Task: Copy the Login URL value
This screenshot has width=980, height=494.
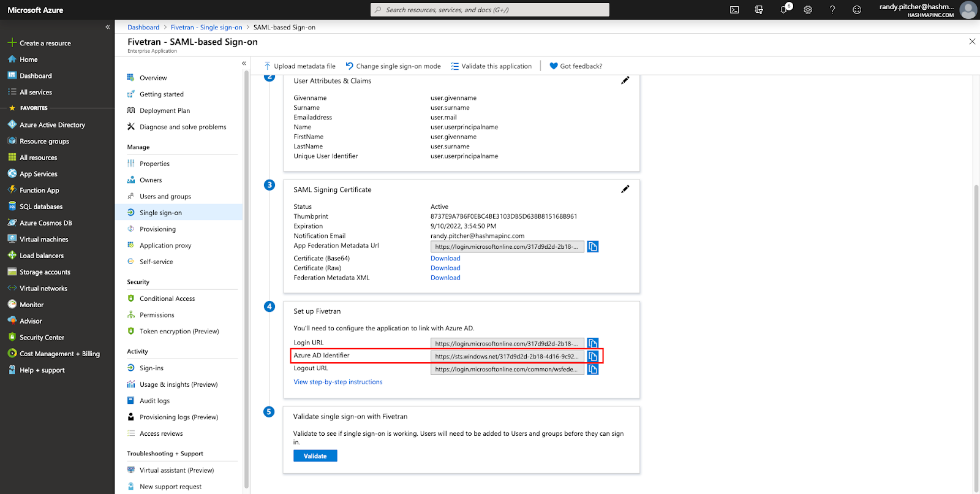Action: tap(593, 343)
